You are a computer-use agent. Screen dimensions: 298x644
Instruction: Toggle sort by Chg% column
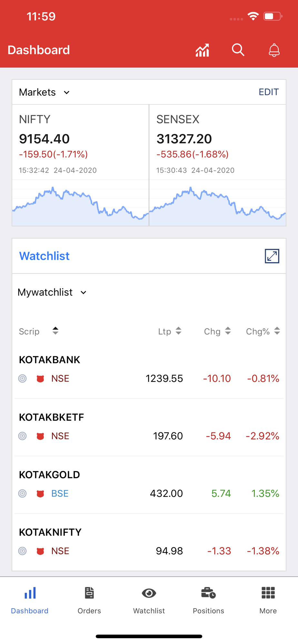(x=277, y=331)
